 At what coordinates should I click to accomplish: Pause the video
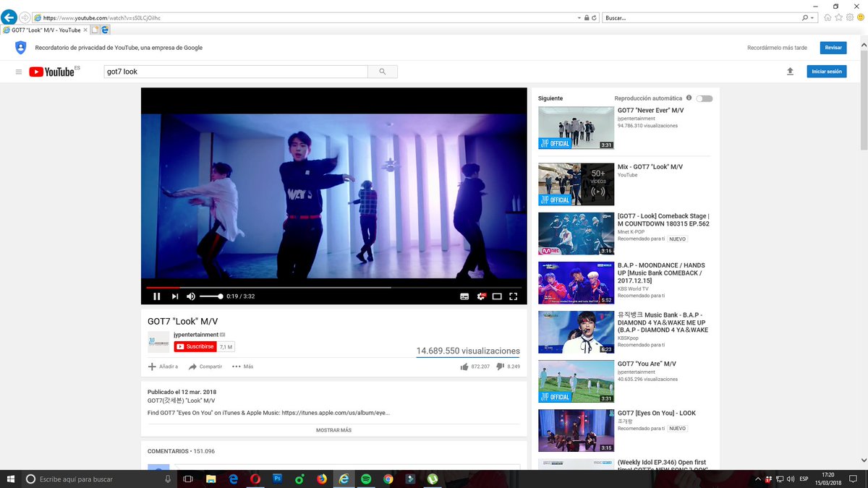coord(156,296)
